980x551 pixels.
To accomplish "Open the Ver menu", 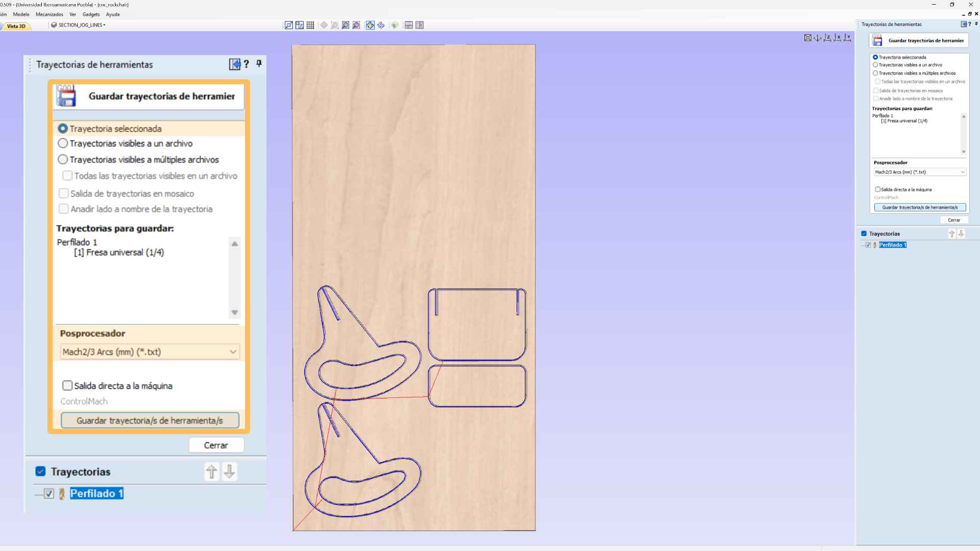I will (72, 14).
